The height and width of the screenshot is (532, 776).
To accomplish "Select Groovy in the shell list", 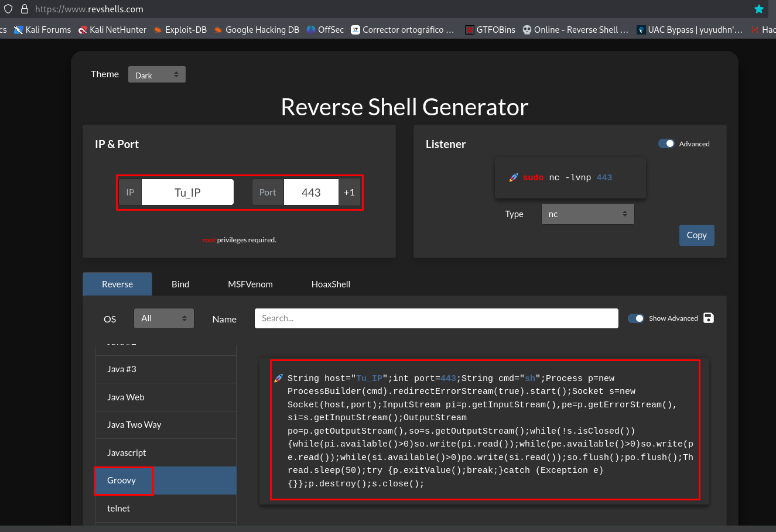I will [x=166, y=480].
